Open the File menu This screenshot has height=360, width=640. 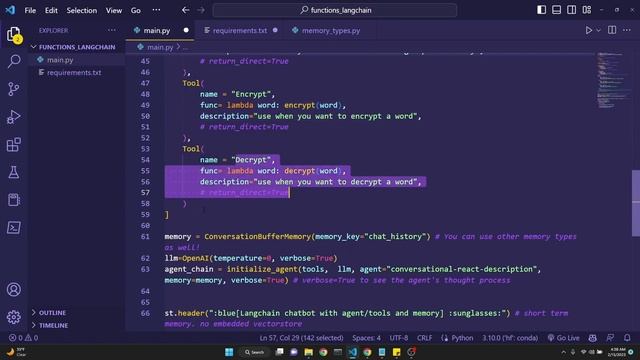[x=30, y=10]
